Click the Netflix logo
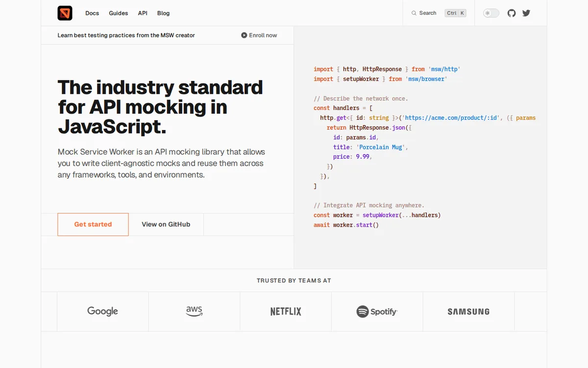Image resolution: width=588 pixels, height=368 pixels. [286, 312]
